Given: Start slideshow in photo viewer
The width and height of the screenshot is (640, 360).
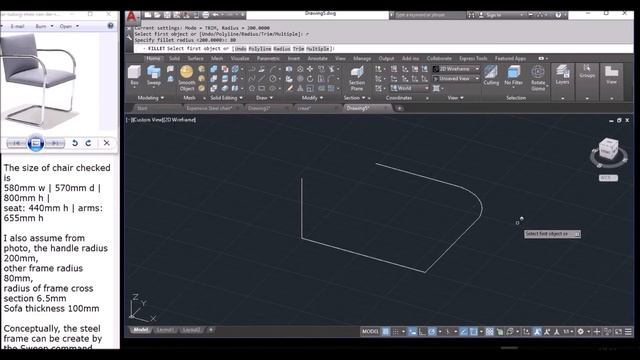Looking at the screenshot, I should pyautogui.click(x=36, y=143).
